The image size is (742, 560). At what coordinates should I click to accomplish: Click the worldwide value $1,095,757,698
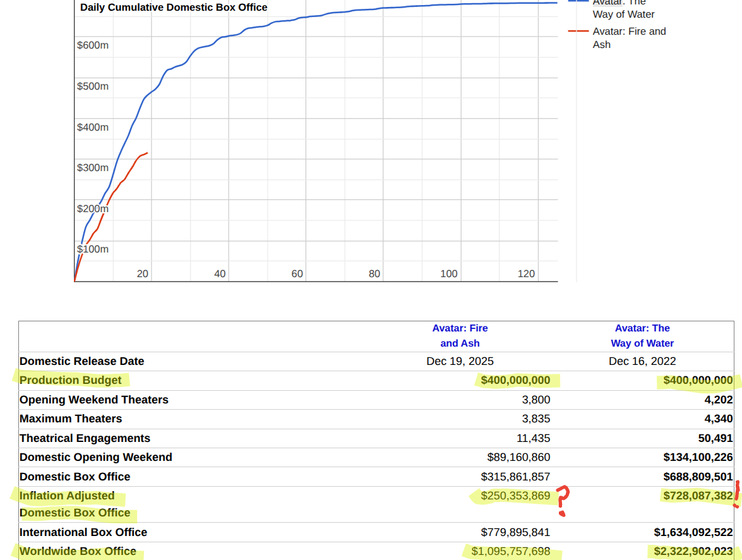click(x=515, y=551)
